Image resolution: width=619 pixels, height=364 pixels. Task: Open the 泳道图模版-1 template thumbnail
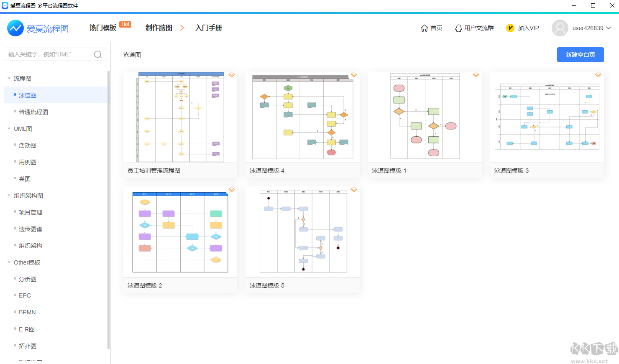[425, 116]
